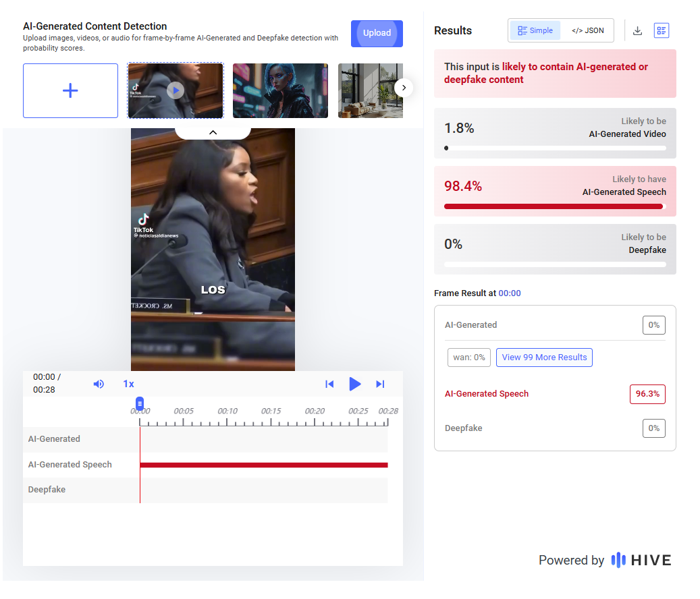Viewport: 700px width, 599px height.
Task: Click the Deepfake 0% frame score badge
Action: pyautogui.click(x=653, y=428)
